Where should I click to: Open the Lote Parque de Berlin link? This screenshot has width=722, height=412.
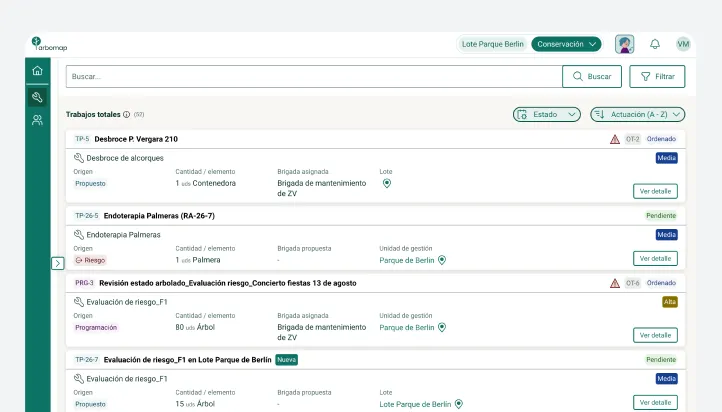pos(415,404)
